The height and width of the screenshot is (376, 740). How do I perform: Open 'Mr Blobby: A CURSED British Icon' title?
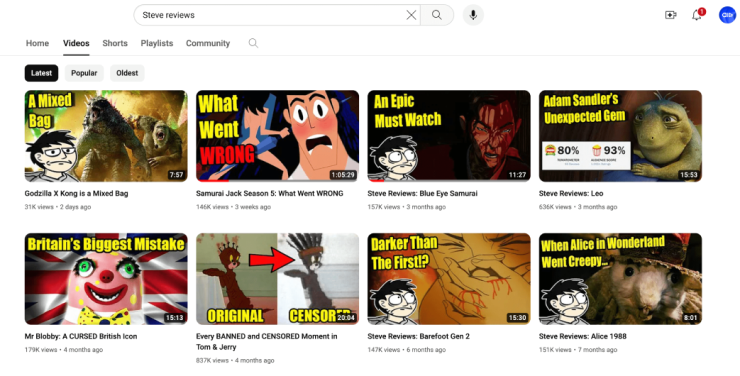coord(81,336)
